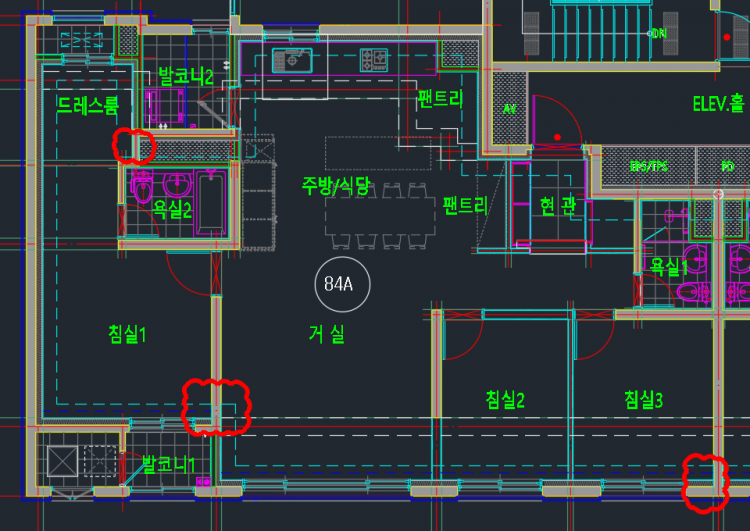The width and height of the screenshot is (750, 531).
Task: Click the toilet symbol in 욕실2
Action: pos(143,187)
